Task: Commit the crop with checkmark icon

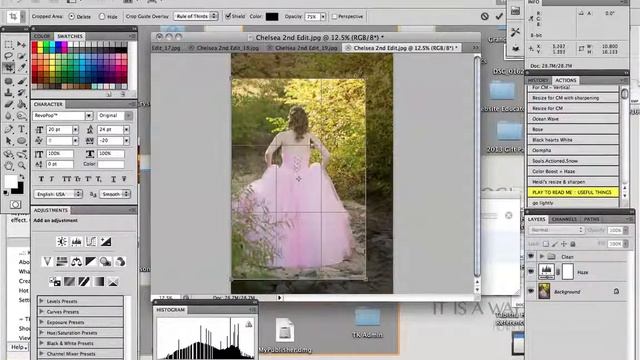Action: tap(499, 16)
